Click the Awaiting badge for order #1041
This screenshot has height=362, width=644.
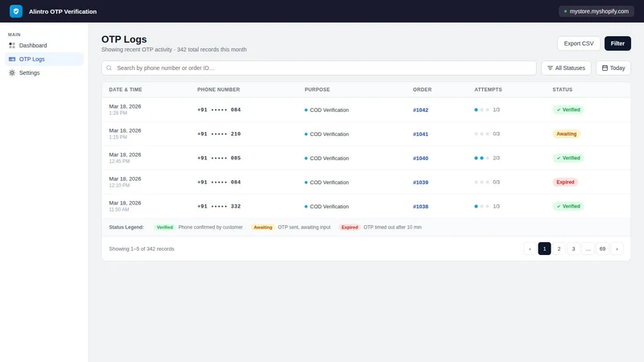(x=567, y=134)
